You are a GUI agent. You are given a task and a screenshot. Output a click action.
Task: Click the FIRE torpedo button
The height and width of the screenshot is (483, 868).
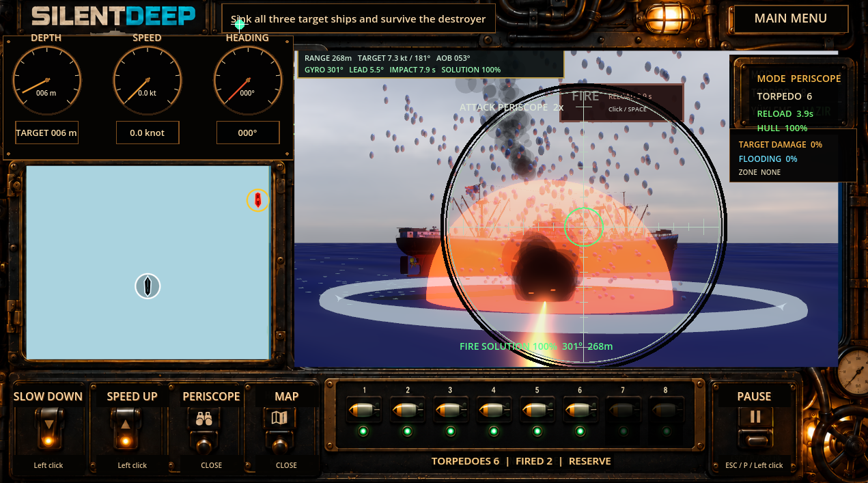(x=621, y=102)
